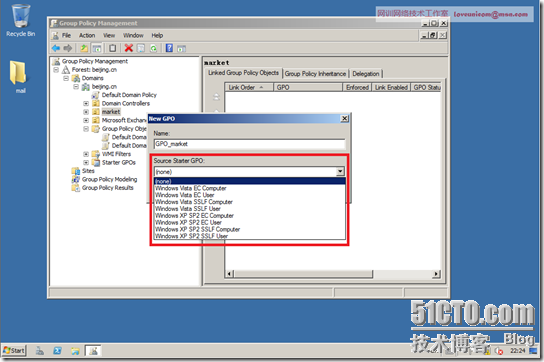Click the clipboard toolbar icon
Viewport: 544px width, 362px height.
112,48
